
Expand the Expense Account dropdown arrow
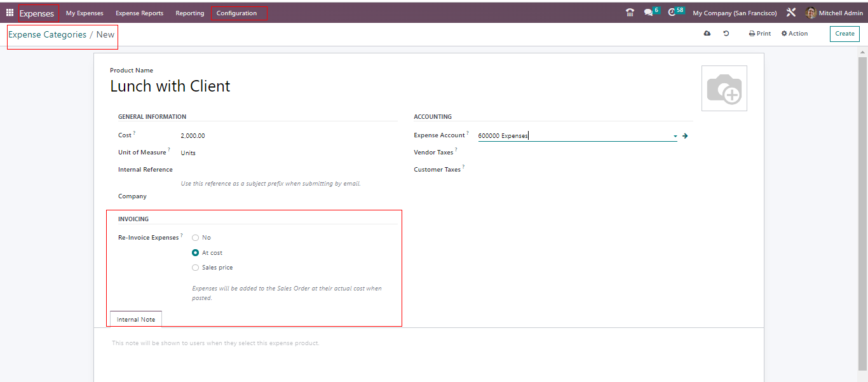675,136
